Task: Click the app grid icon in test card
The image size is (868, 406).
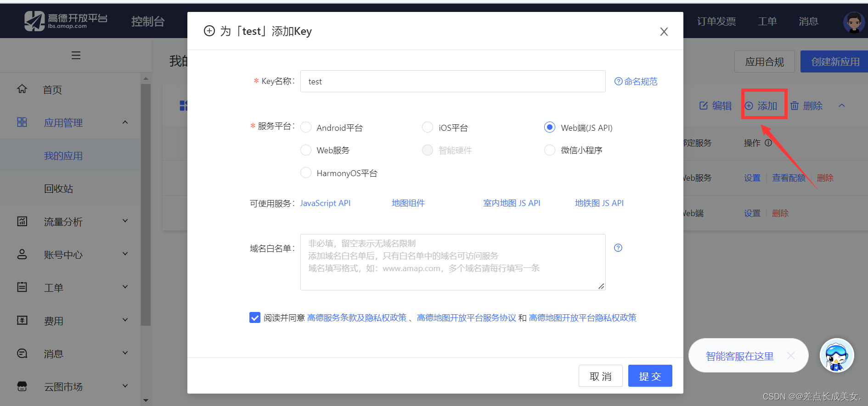Action: 183,106
